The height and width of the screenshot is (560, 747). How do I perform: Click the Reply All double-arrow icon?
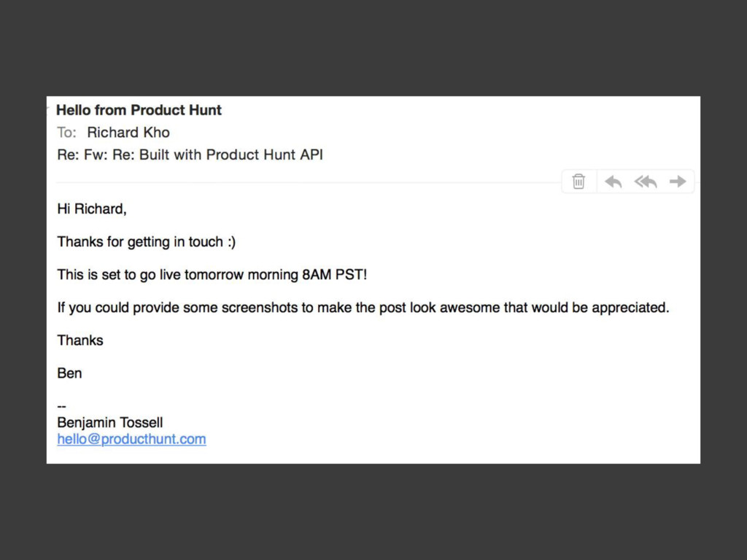click(646, 182)
